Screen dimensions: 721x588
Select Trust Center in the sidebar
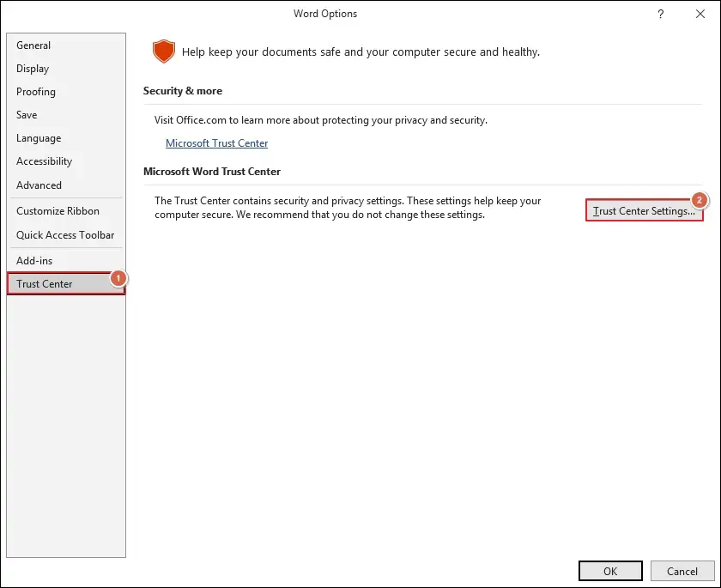pos(66,283)
